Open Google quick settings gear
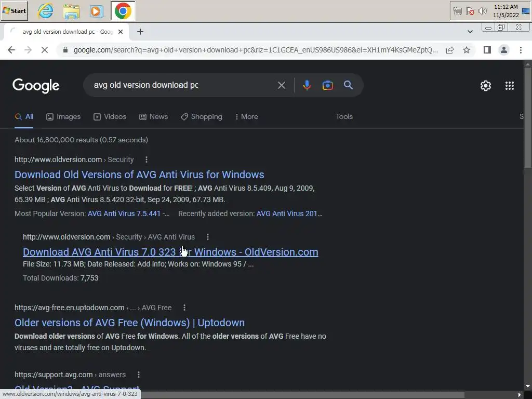This screenshot has height=399, width=532. pos(486,86)
